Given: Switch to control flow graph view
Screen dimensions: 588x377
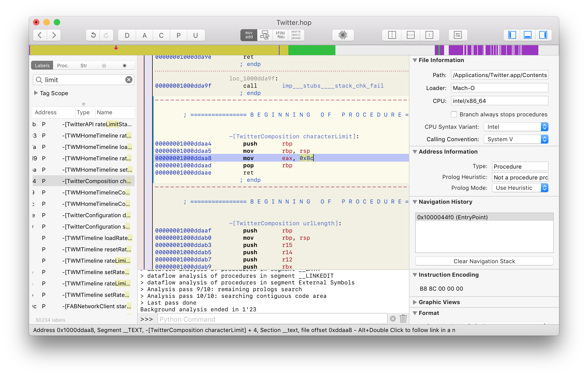Looking at the screenshot, I should (264, 35).
